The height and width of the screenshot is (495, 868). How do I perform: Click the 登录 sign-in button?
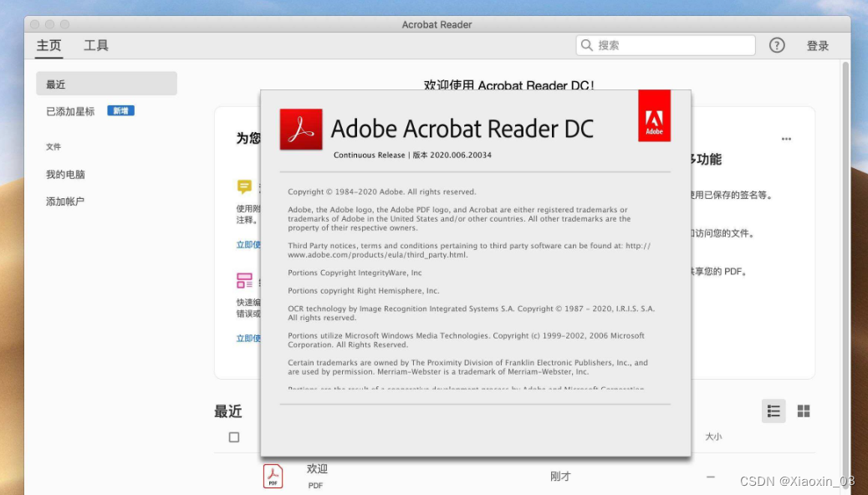coord(818,46)
